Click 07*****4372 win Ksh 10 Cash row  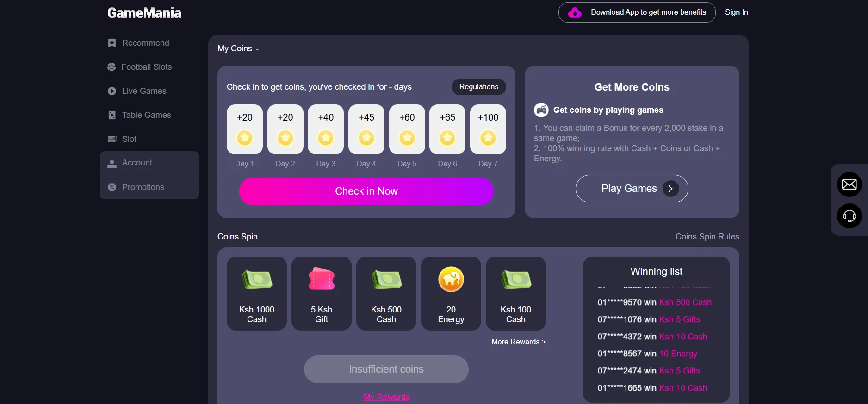pyautogui.click(x=652, y=337)
